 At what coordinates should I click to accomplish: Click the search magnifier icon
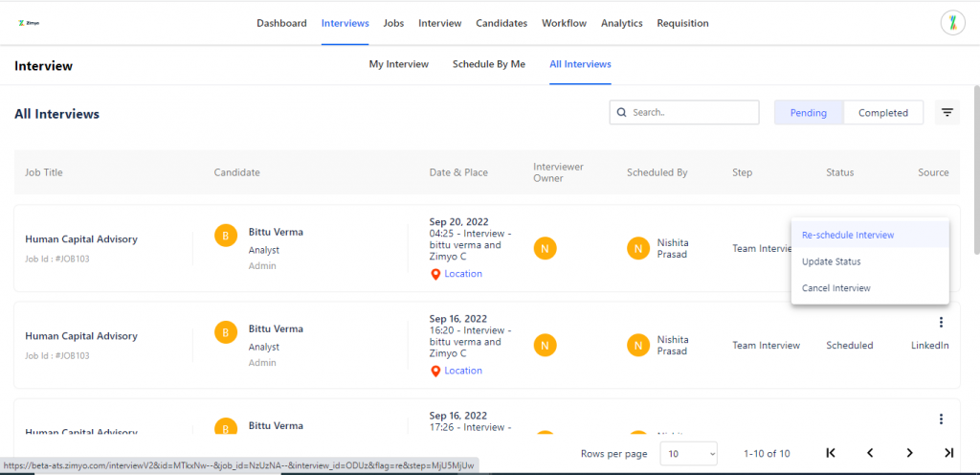(622, 113)
